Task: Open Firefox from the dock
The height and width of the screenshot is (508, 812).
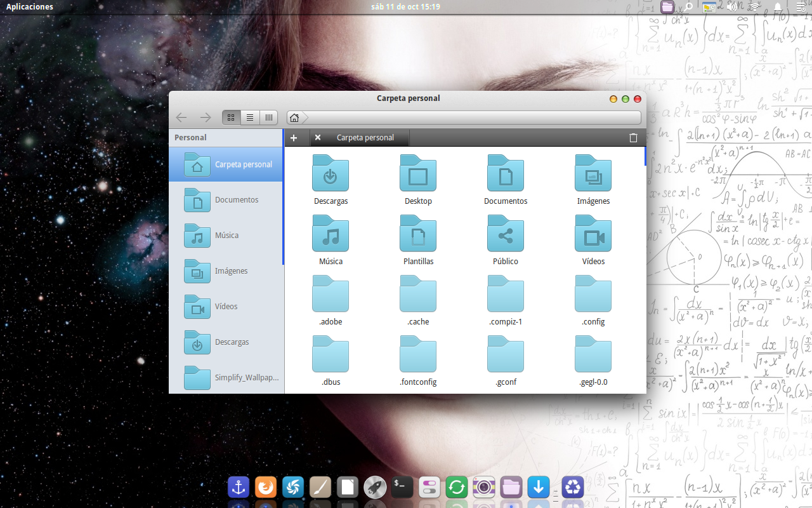Action: [x=265, y=487]
